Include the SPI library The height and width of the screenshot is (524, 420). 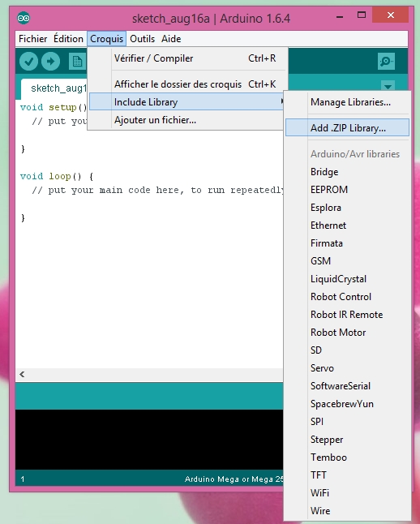(x=347, y=422)
